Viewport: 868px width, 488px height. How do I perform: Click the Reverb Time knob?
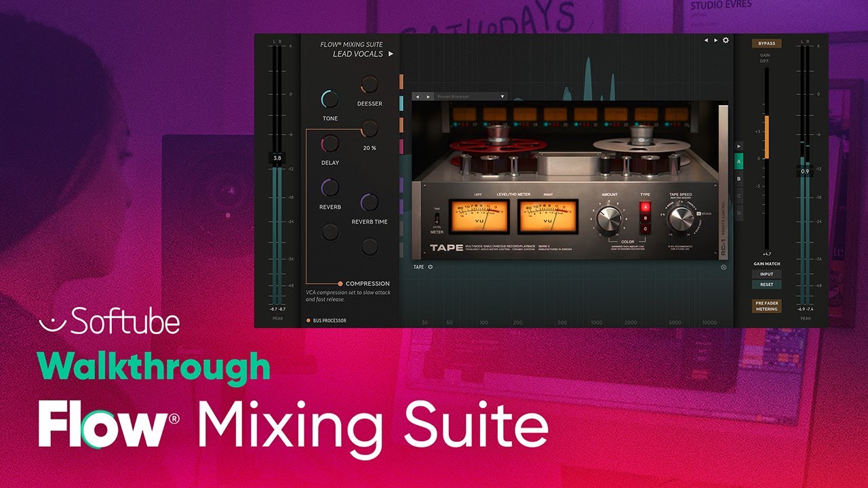[370, 202]
